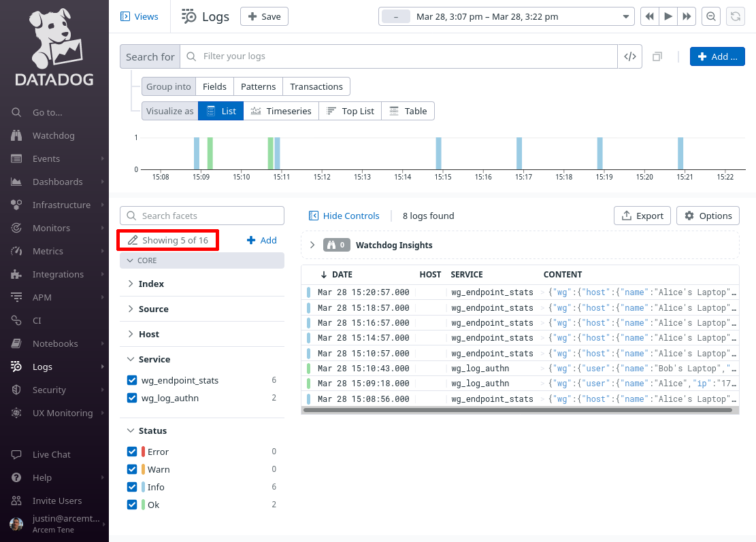Expand the Index facet
The image size is (756, 542).
[131, 284]
